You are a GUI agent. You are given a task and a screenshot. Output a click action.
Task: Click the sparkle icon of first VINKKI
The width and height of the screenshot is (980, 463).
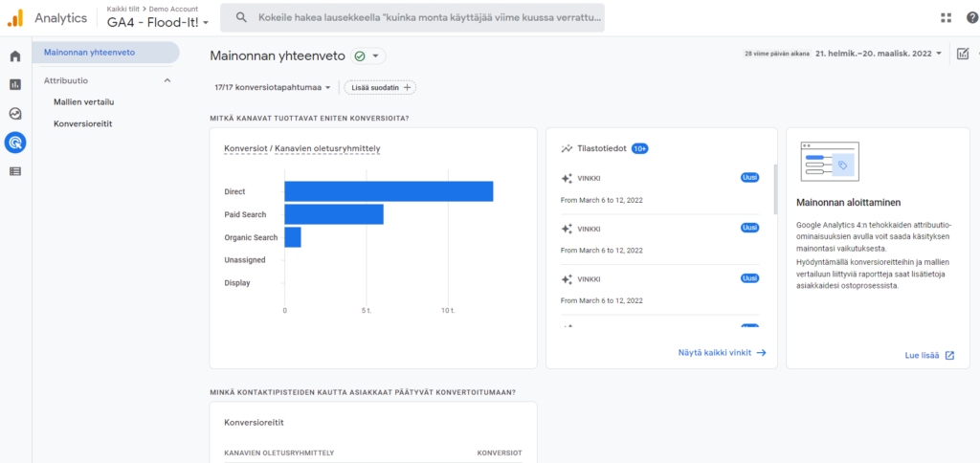point(567,179)
